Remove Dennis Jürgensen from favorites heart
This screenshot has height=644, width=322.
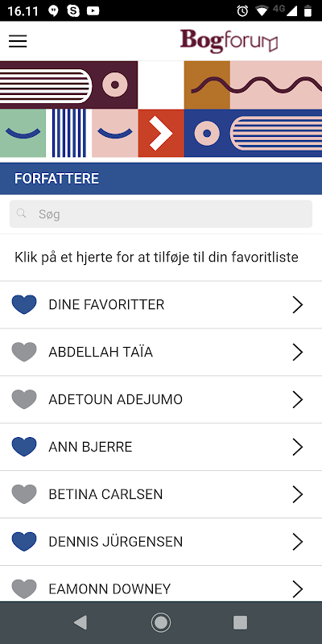coord(24,542)
